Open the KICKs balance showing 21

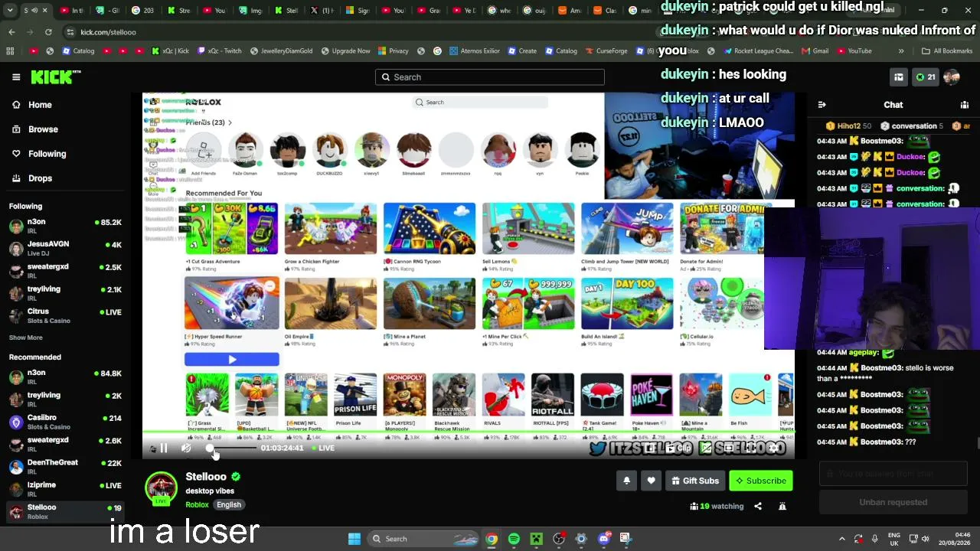pyautogui.click(x=925, y=77)
